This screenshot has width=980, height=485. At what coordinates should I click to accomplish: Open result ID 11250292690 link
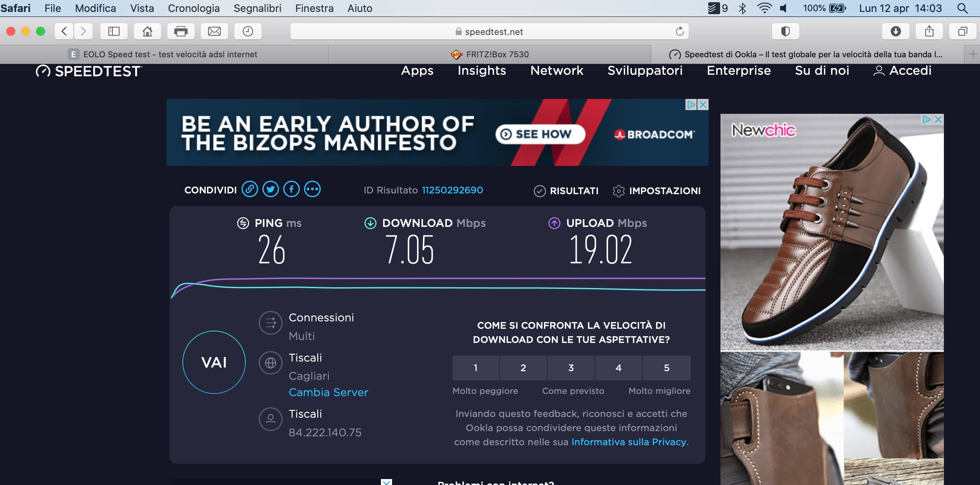click(x=452, y=190)
